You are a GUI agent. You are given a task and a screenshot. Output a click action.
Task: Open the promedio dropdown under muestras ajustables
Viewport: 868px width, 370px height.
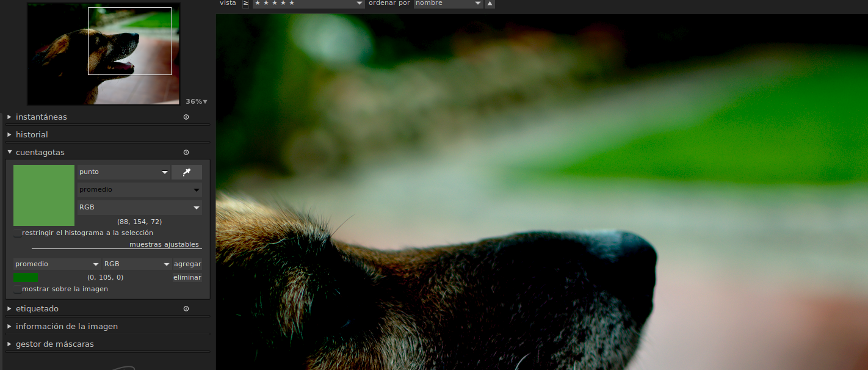click(57, 264)
